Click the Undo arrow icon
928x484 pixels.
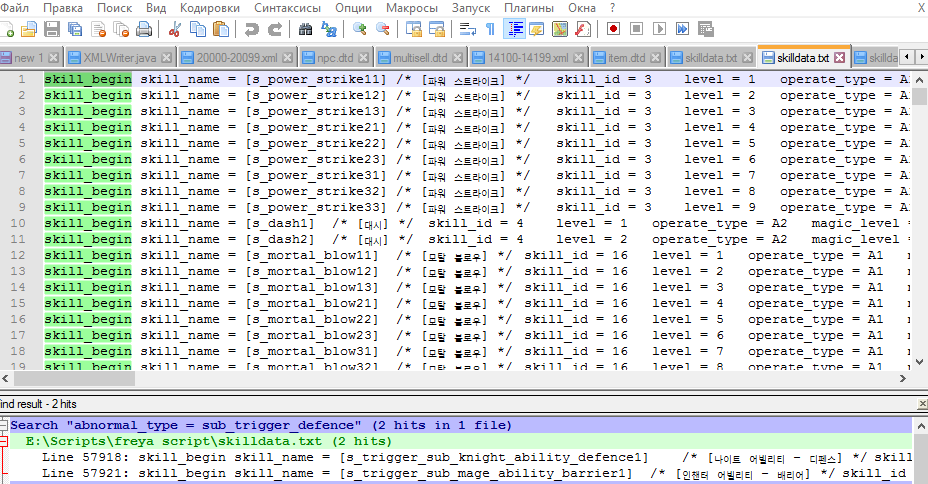click(x=251, y=30)
